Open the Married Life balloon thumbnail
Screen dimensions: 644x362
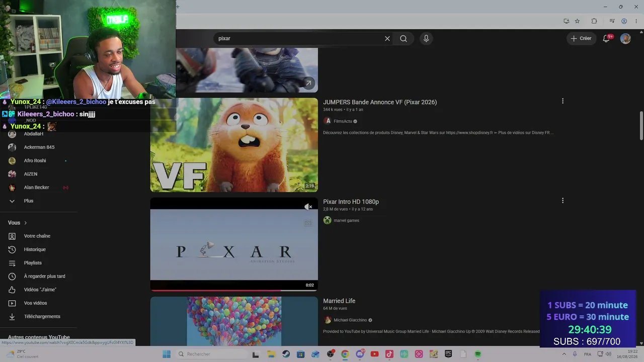(234, 321)
